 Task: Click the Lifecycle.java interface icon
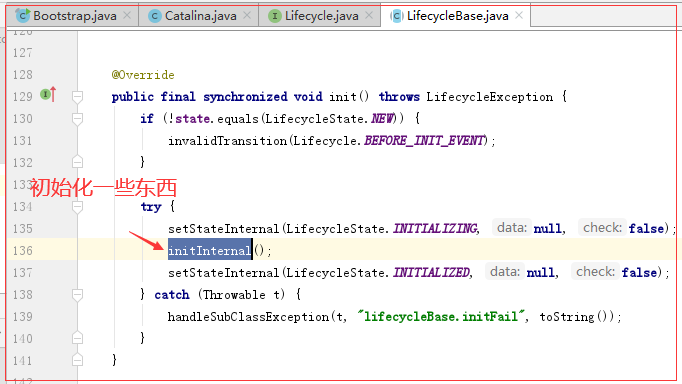point(274,16)
